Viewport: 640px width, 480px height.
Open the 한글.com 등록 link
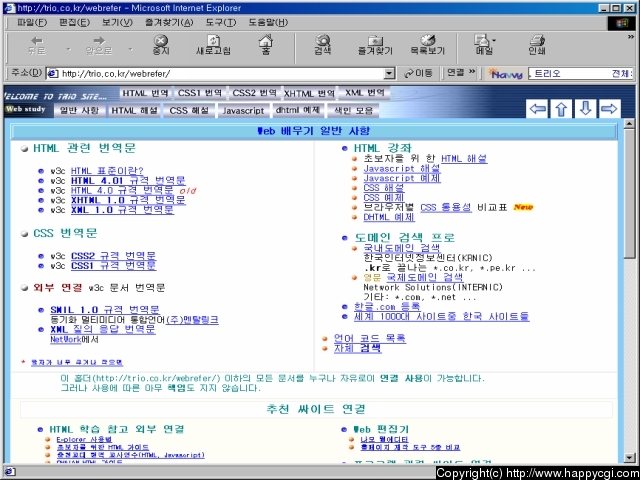pos(387,306)
